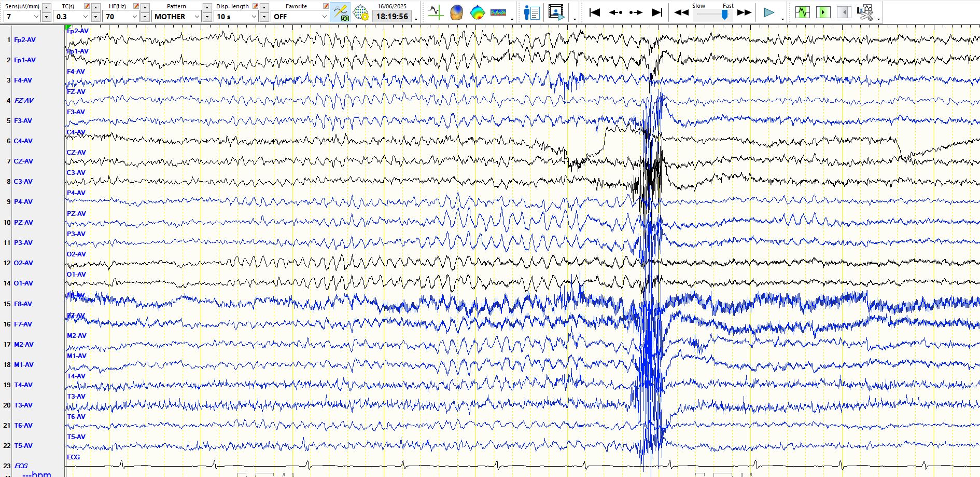This screenshot has height=477, width=980.
Task: Select the ECG channel label in sidebar
Action: pyautogui.click(x=21, y=466)
